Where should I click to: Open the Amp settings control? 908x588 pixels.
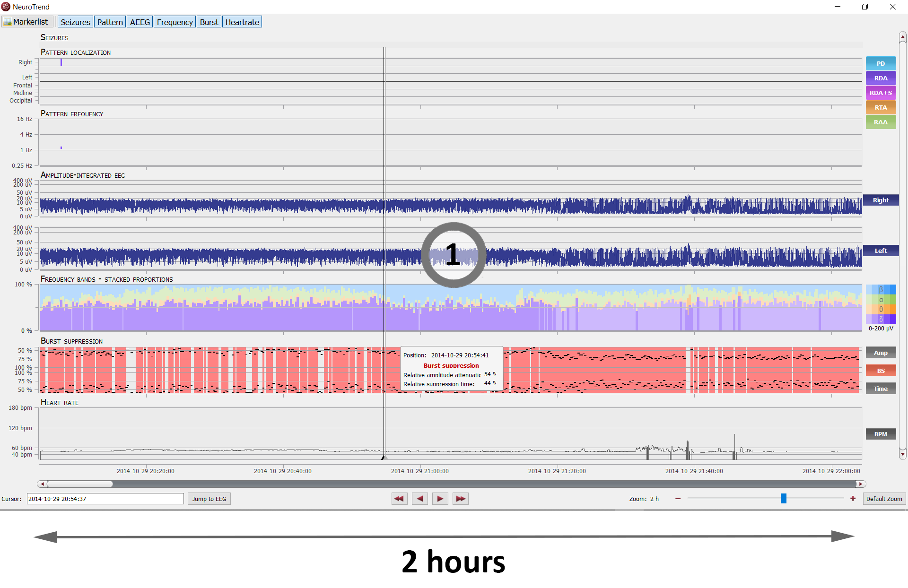(881, 352)
